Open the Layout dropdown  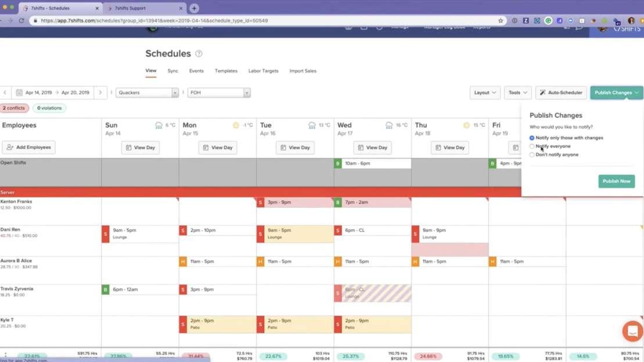(x=485, y=92)
